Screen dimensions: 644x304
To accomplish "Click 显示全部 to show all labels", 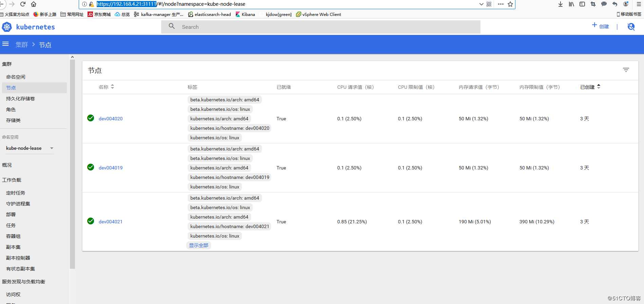I will (x=198, y=245).
